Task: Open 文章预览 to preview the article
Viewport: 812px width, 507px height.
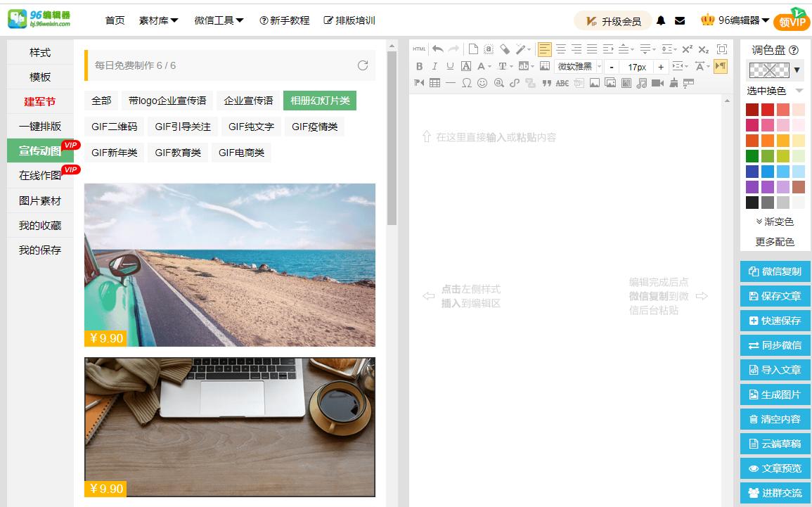Action: pyautogui.click(x=775, y=468)
